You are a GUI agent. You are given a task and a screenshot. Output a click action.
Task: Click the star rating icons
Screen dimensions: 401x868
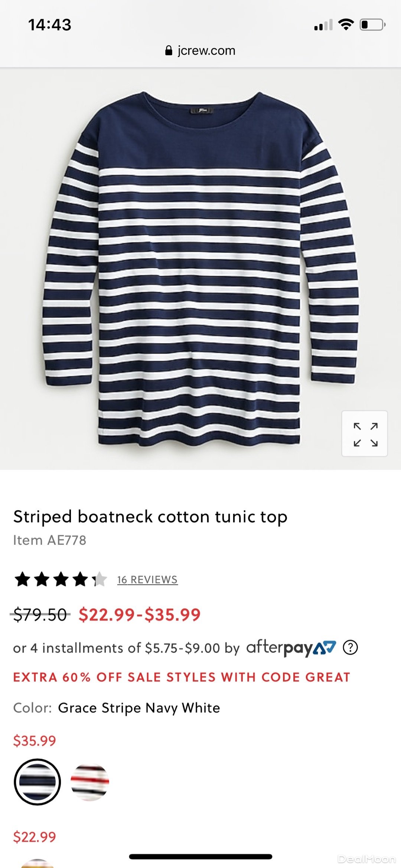(x=61, y=579)
